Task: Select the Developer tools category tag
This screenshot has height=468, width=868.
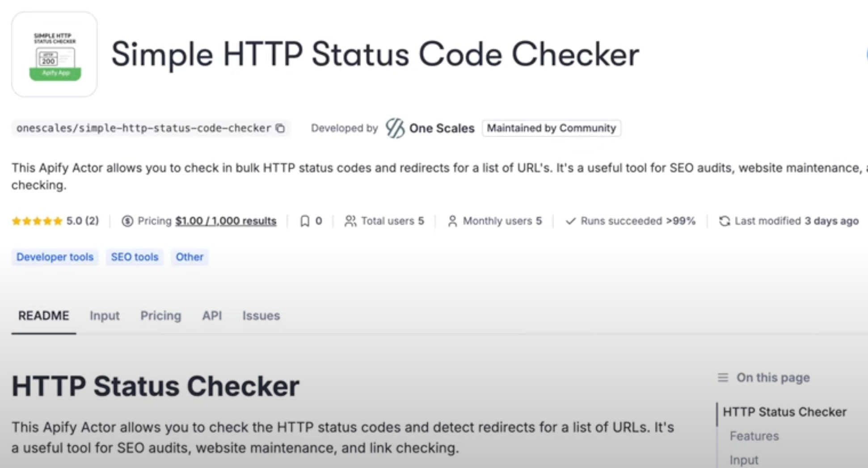Action: [x=55, y=257]
